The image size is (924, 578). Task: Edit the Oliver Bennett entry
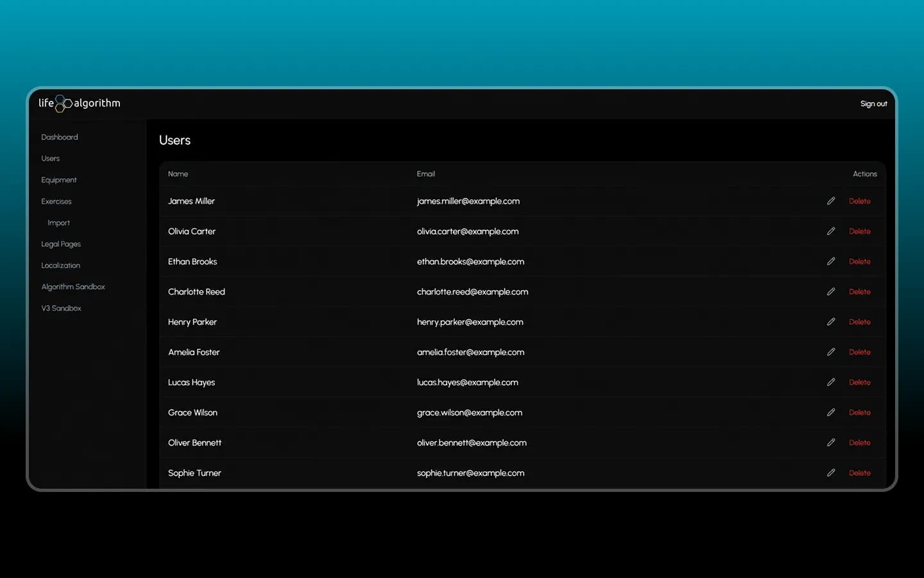[831, 442]
